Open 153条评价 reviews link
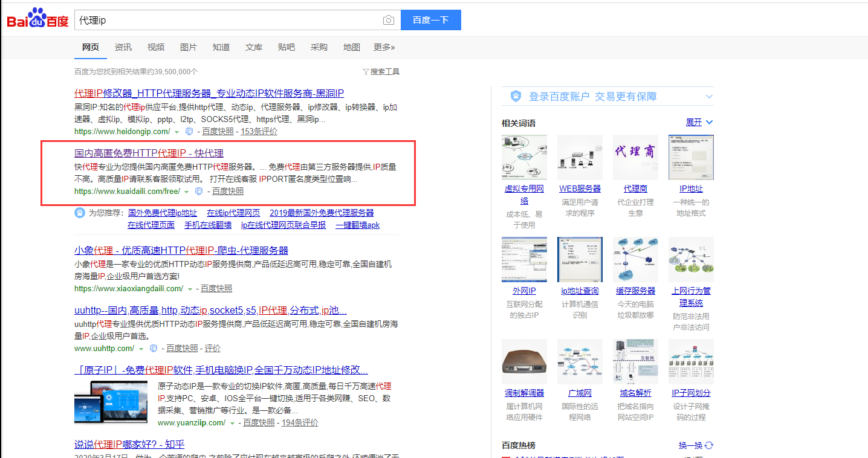 (259, 132)
